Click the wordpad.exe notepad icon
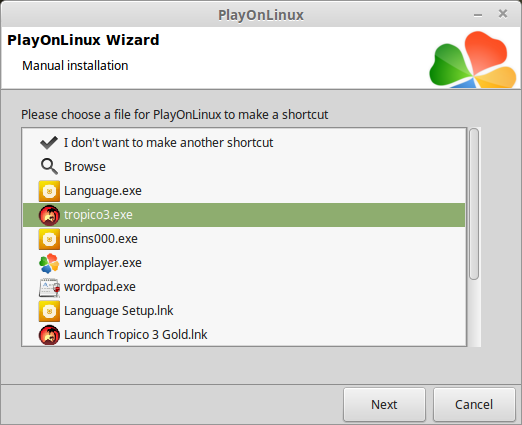Screen dimensions: 522x425 click(49, 287)
